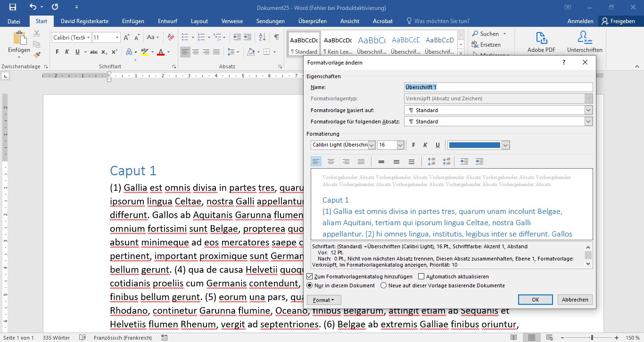Cut selection with the scissors icon
644x342 pixels.
pos(37,33)
